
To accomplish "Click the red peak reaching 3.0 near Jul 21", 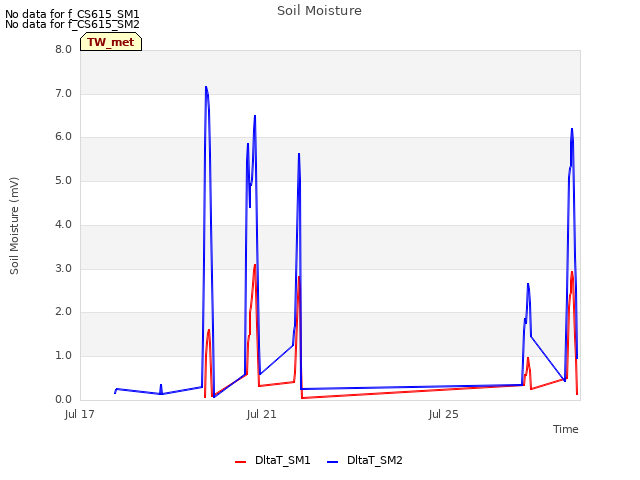I will click(255, 265).
